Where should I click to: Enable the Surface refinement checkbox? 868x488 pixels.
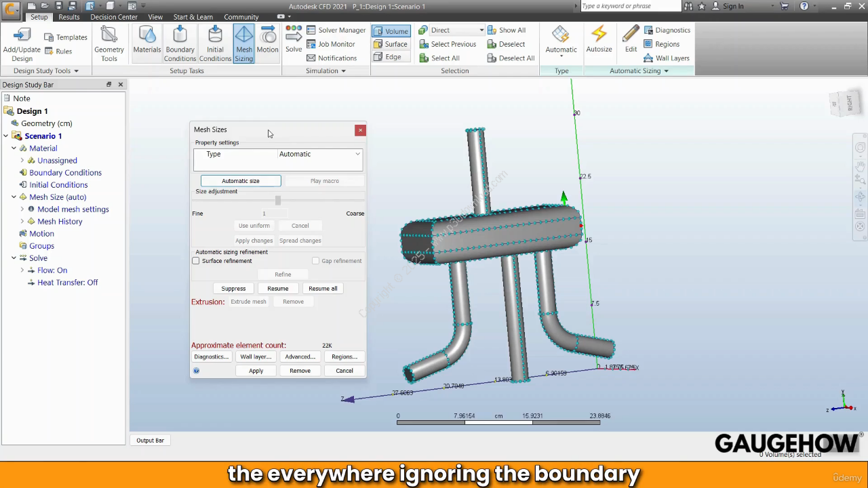click(196, 261)
